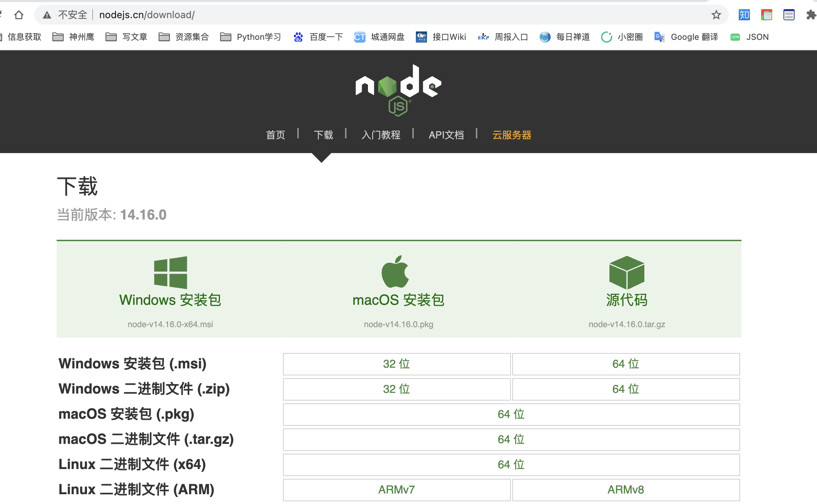817x504 pixels.
Task: Open the Google 翻译 bookmark
Action: [x=686, y=37]
